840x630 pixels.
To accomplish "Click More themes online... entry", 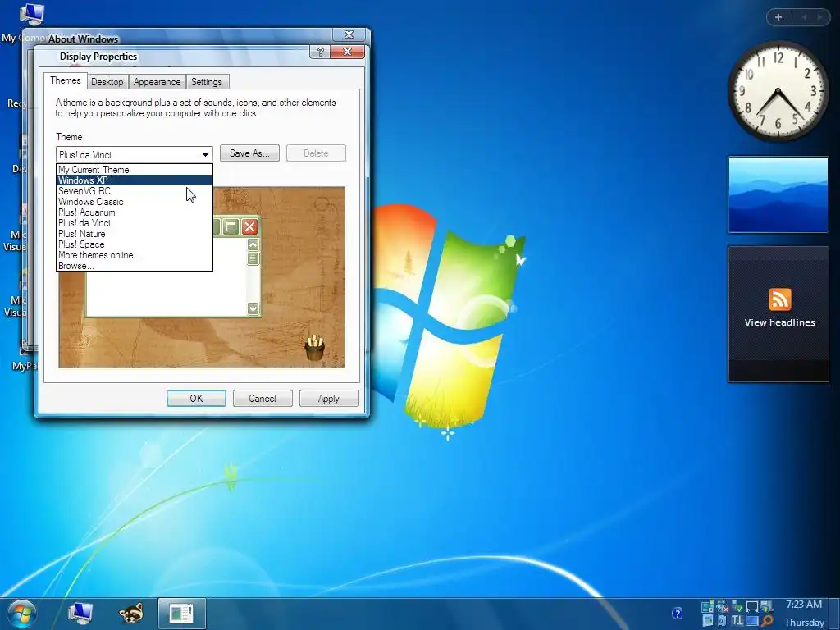I will tap(135, 255).
